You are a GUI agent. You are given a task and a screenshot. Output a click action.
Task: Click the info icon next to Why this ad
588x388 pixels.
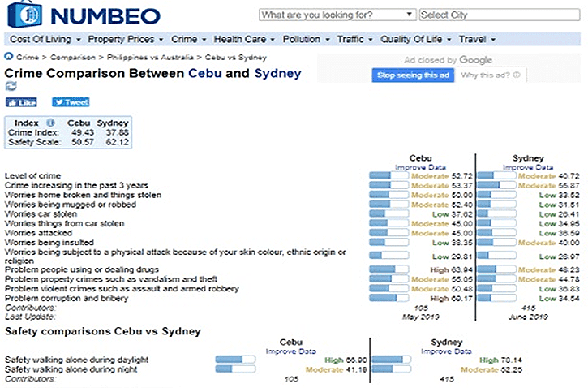pos(517,75)
